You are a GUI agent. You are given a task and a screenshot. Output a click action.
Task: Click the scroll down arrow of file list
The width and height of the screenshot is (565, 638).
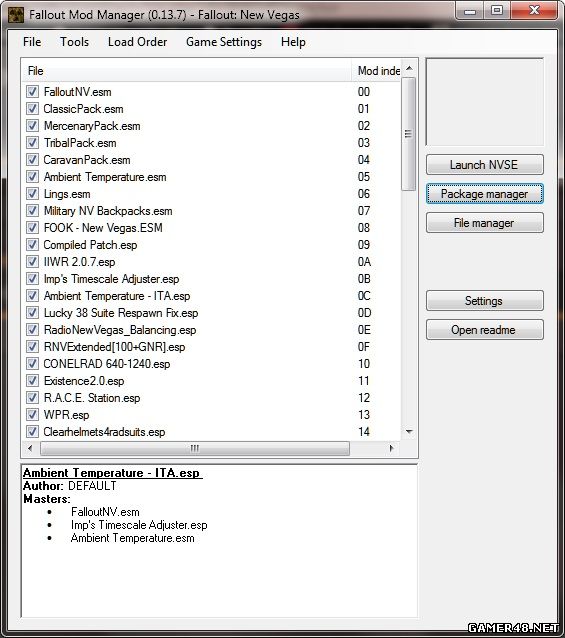[409, 432]
